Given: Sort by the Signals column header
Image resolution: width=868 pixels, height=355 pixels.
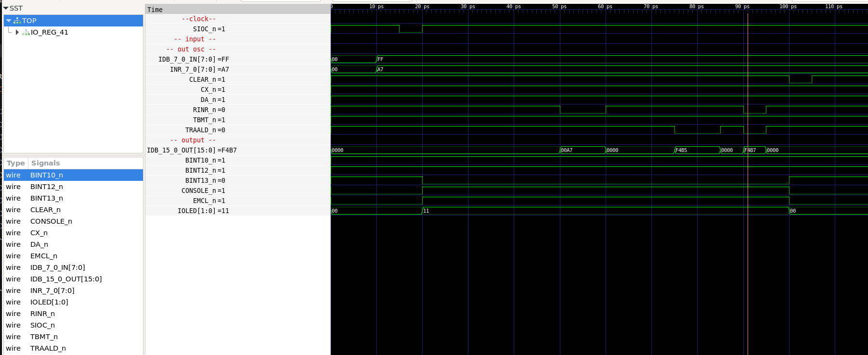Looking at the screenshot, I should [x=46, y=163].
